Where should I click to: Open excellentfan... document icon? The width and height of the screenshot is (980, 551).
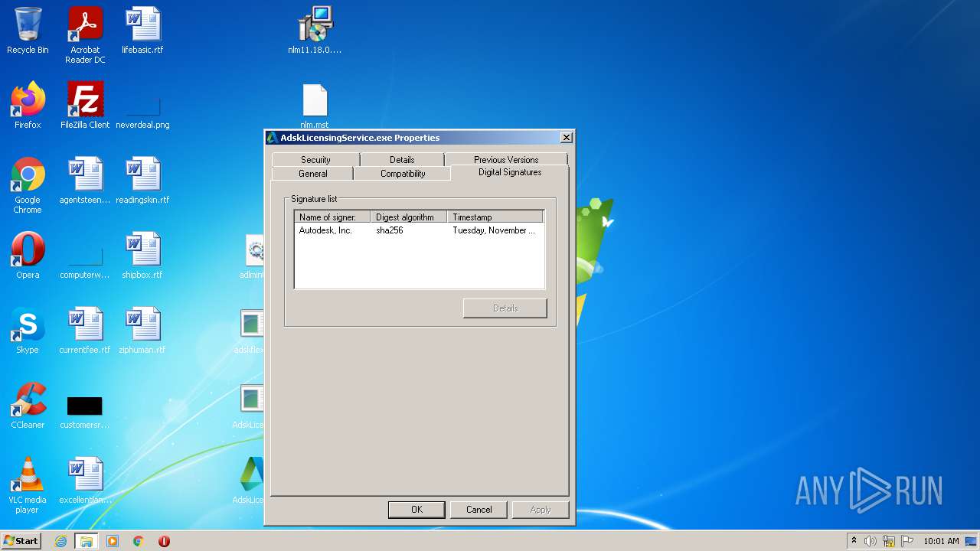85,481
